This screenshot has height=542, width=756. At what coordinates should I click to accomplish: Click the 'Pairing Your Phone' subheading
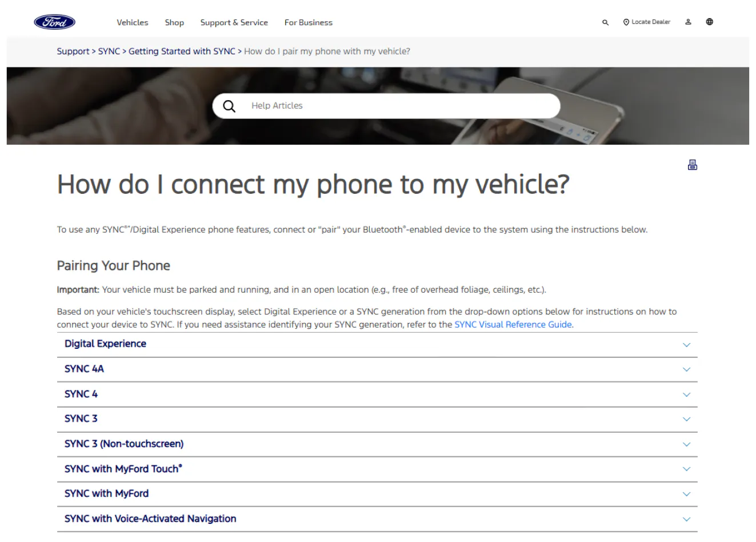[x=114, y=266]
